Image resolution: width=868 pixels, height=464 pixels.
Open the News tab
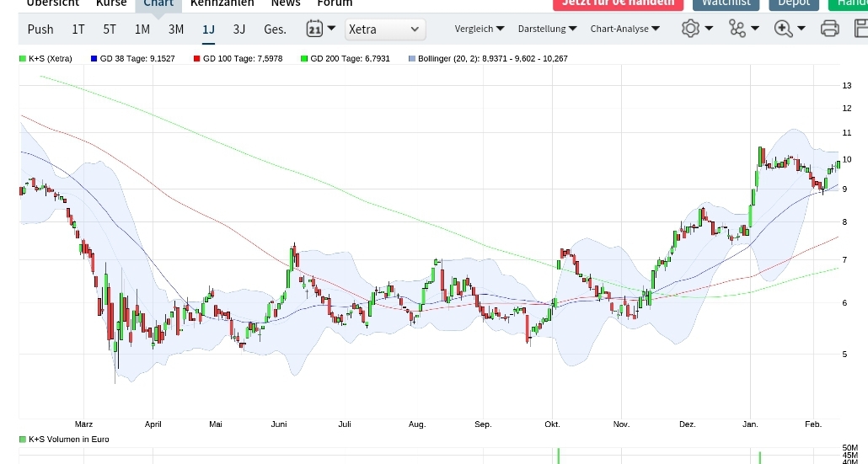pos(286,3)
